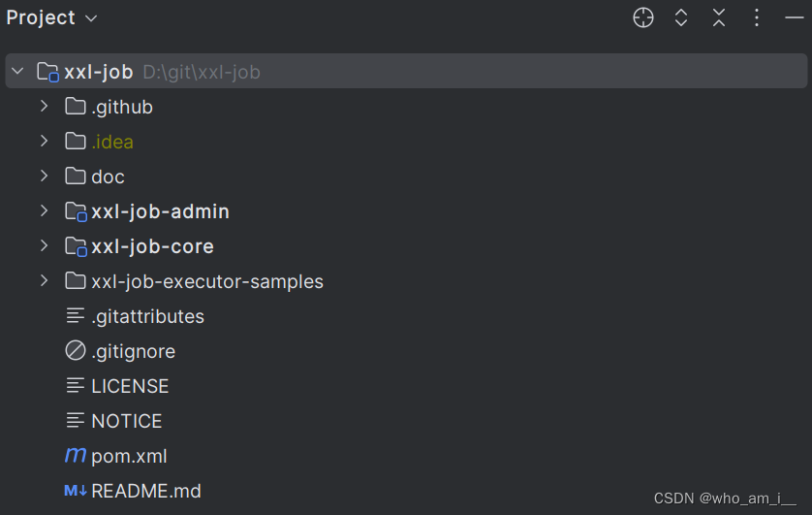Open the Project panel options menu

(758, 17)
